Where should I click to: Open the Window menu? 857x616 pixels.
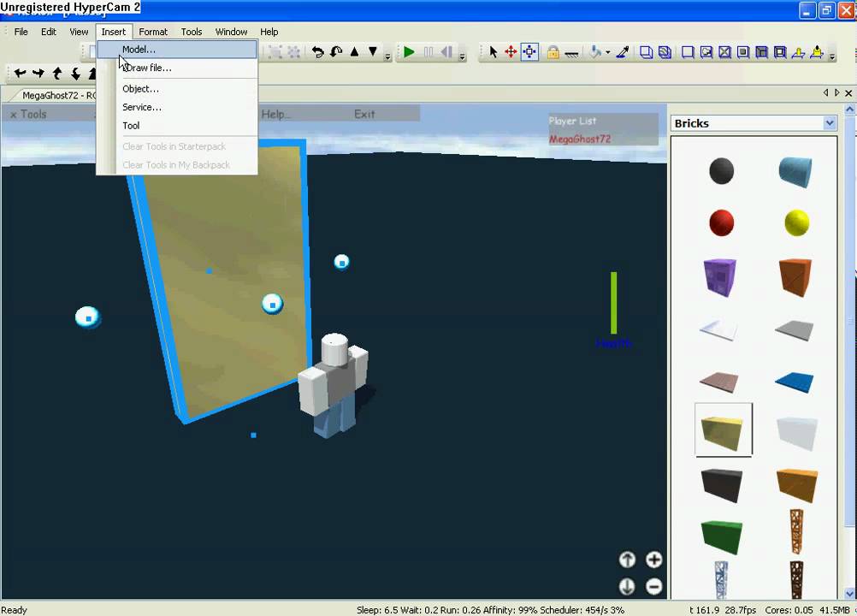click(x=231, y=32)
